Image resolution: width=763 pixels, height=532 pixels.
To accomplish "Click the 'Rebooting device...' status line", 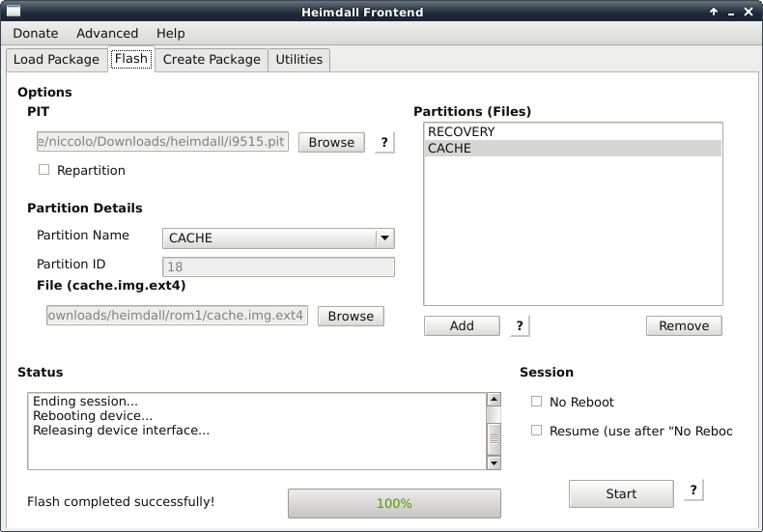I will (93, 416).
